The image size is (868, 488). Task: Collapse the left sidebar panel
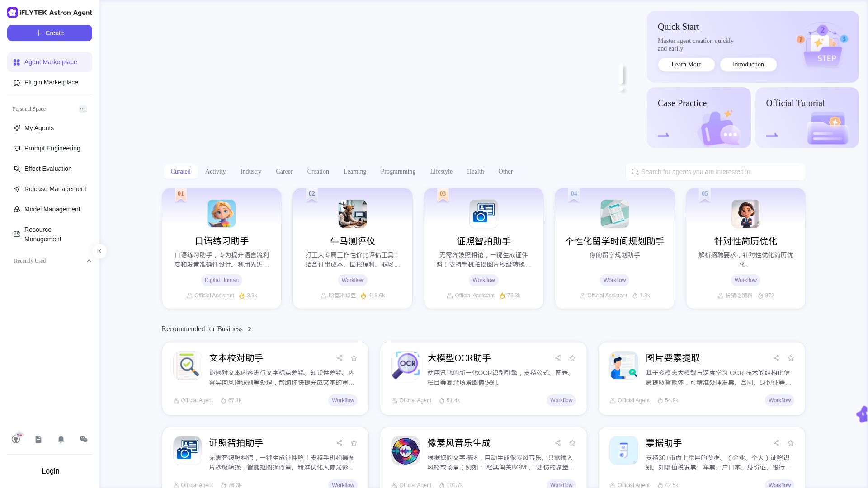(99, 251)
